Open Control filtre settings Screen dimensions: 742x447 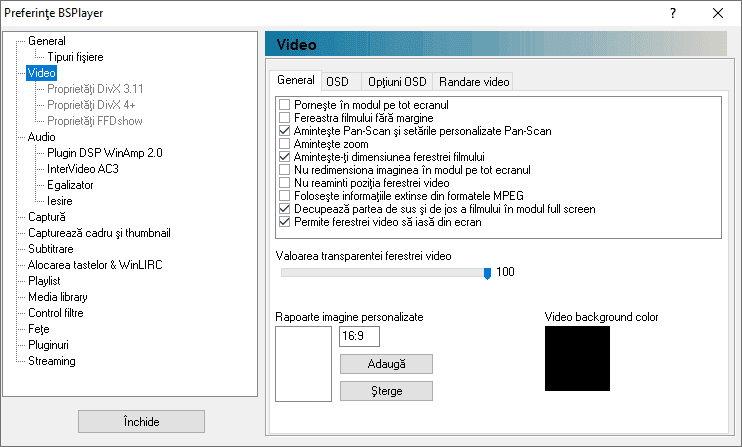click(55, 313)
